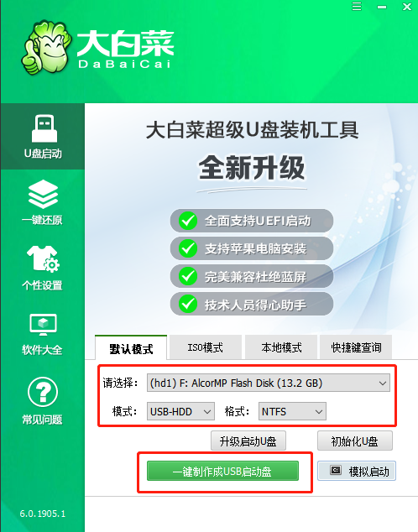Switch to the 本地模式 tab
Image resolution: width=418 pixels, height=532 pixels.
pos(281,347)
